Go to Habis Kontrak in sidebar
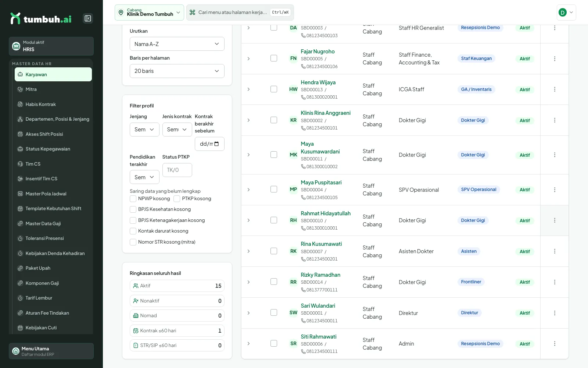 click(x=53, y=104)
